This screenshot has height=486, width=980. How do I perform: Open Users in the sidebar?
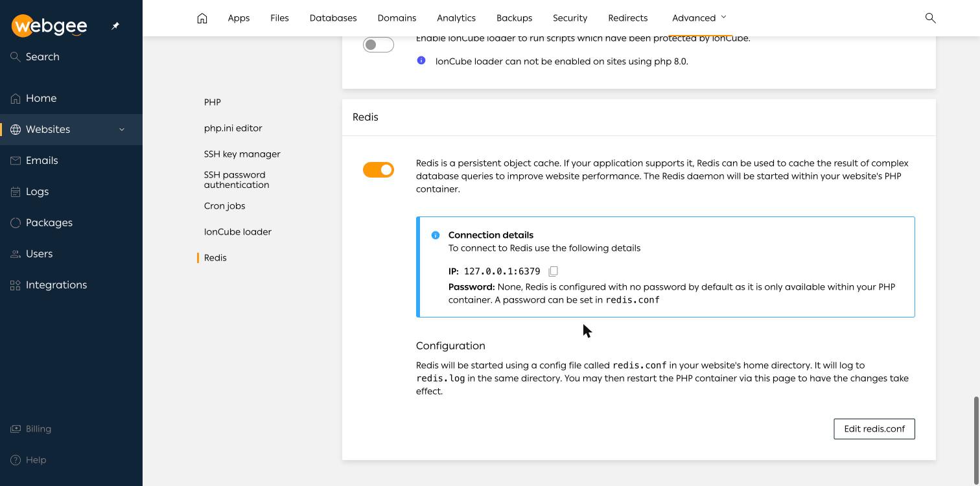tap(71, 254)
